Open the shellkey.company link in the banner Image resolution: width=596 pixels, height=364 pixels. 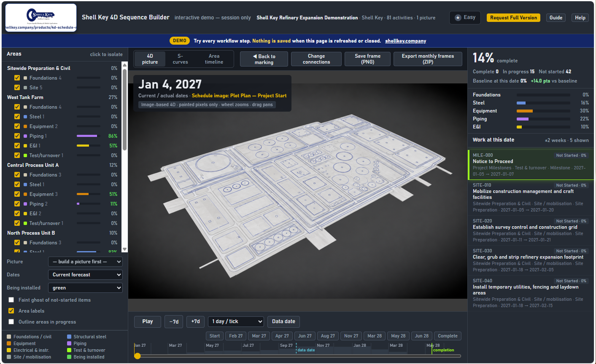[x=405, y=41]
